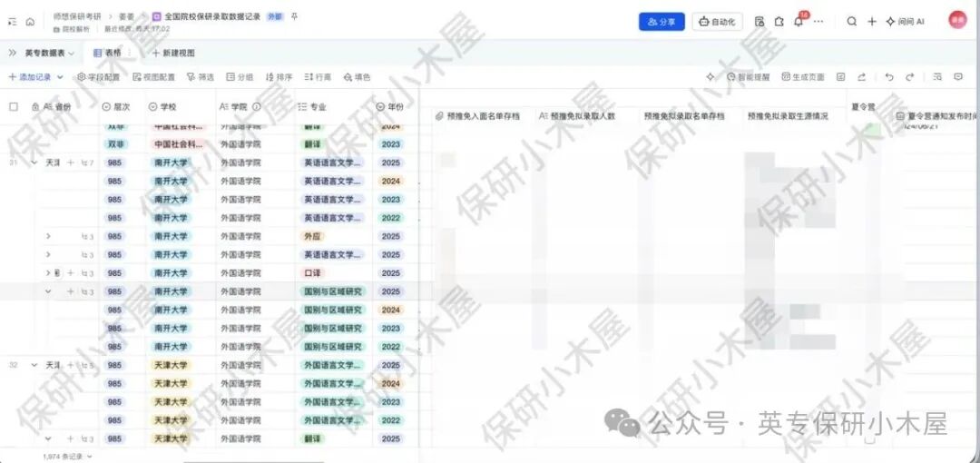Open 字段配置 field settings
This screenshot has height=463, width=980.
pos(99,77)
